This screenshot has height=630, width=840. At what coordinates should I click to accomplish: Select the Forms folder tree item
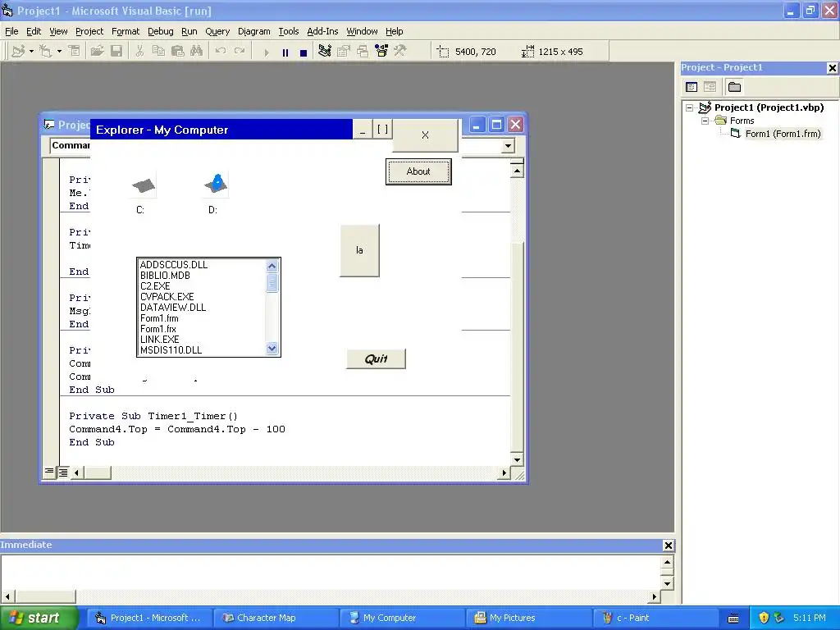pos(742,121)
